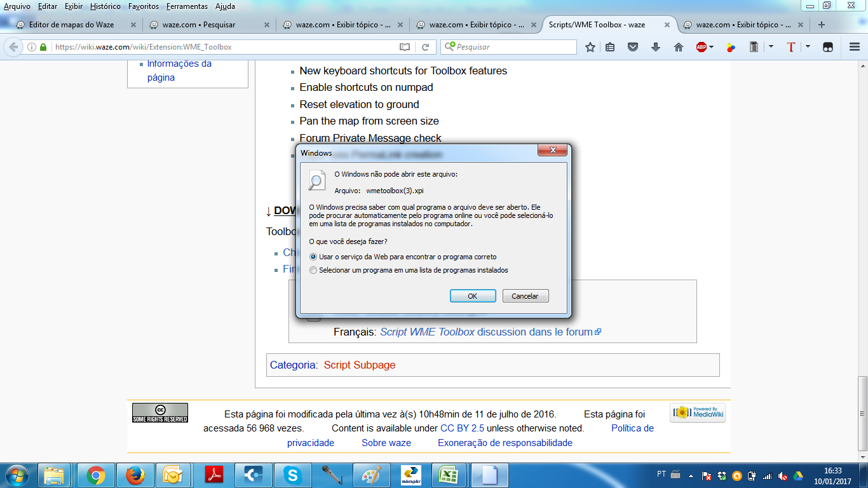Click the volume icon in system tray

click(x=782, y=476)
